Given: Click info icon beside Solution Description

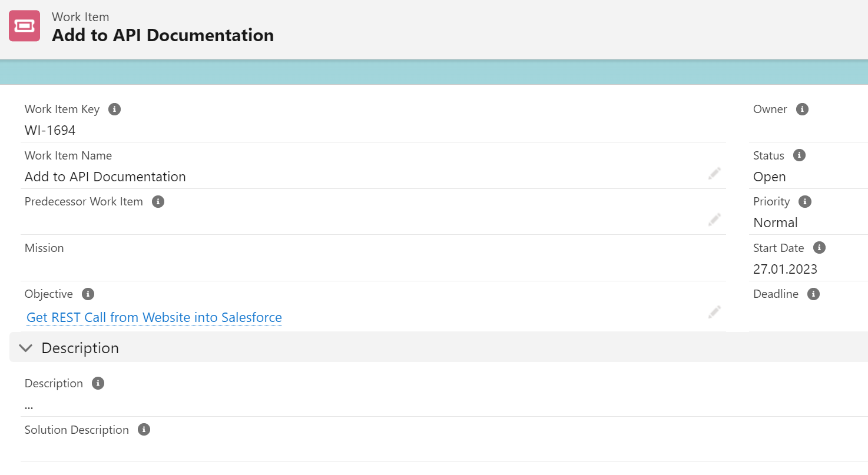Looking at the screenshot, I should [144, 430].
